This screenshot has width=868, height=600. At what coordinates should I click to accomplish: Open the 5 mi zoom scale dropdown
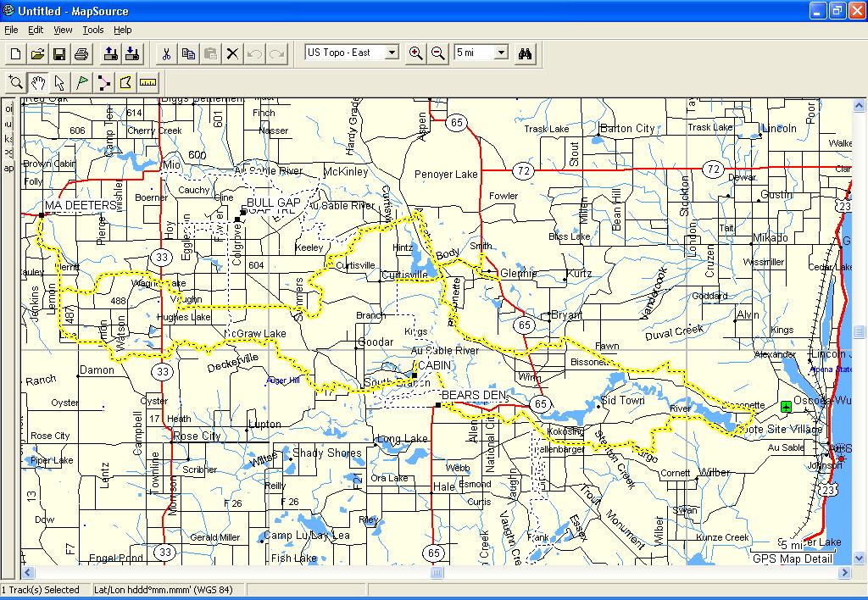tap(501, 53)
